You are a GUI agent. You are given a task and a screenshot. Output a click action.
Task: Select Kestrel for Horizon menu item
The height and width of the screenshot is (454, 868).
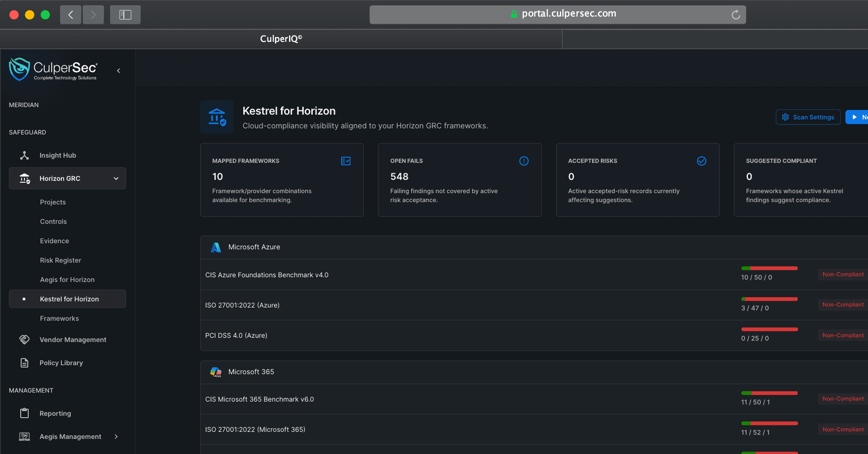pos(68,299)
